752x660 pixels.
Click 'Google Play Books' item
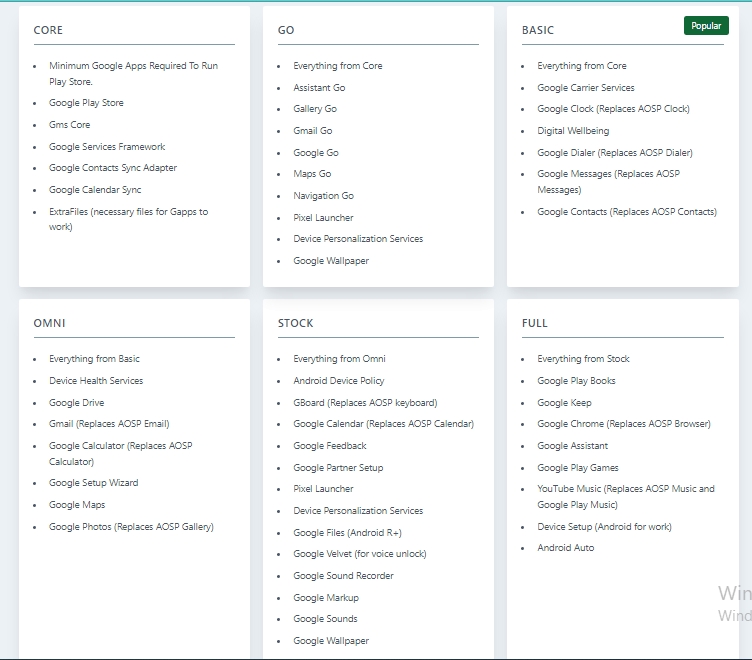click(576, 381)
